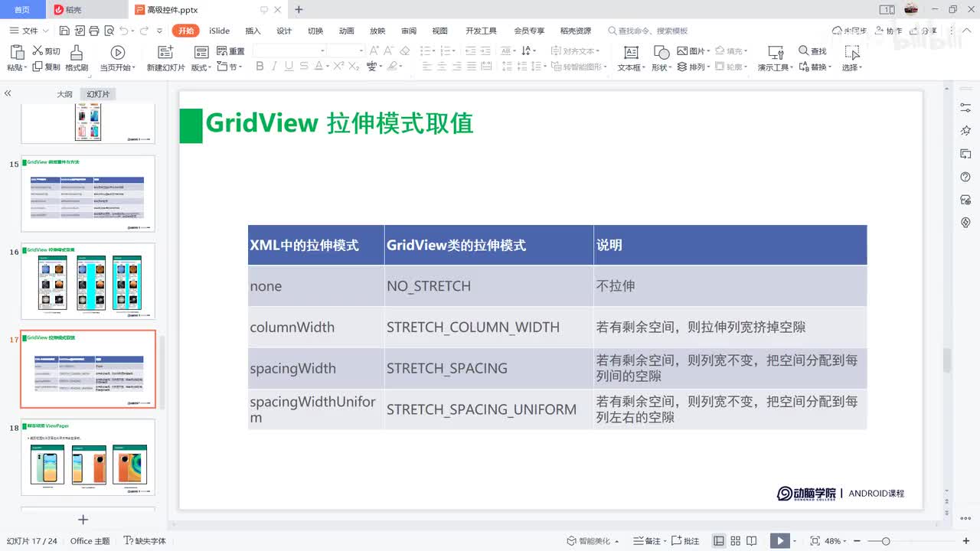Image resolution: width=980 pixels, height=551 pixels.
Task: Click the Share (分享) button
Action: point(923,31)
